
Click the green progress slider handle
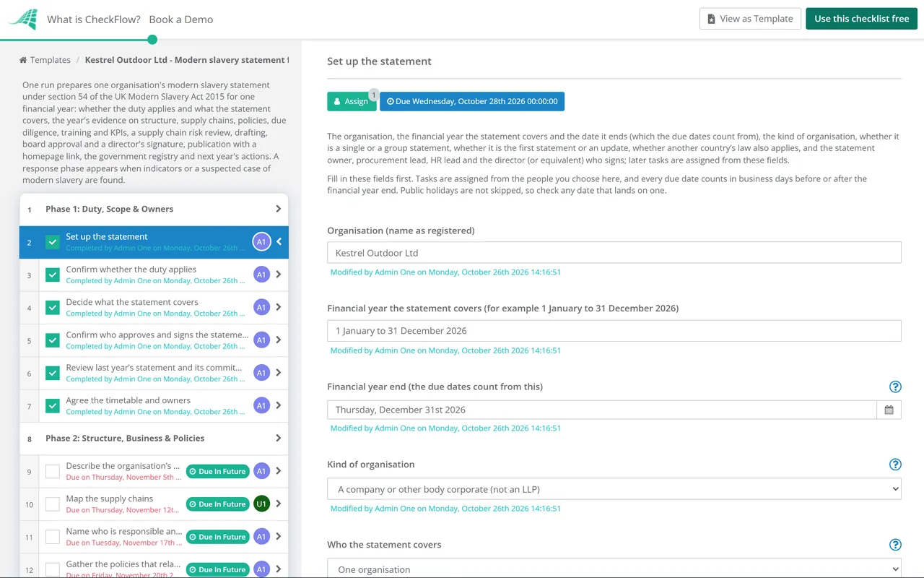pyautogui.click(x=152, y=40)
